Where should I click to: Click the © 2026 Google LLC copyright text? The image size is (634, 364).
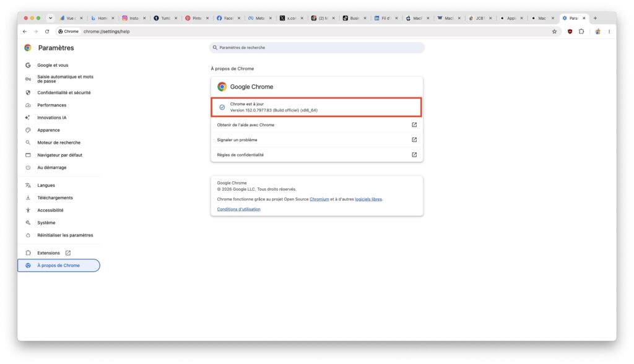256,189
